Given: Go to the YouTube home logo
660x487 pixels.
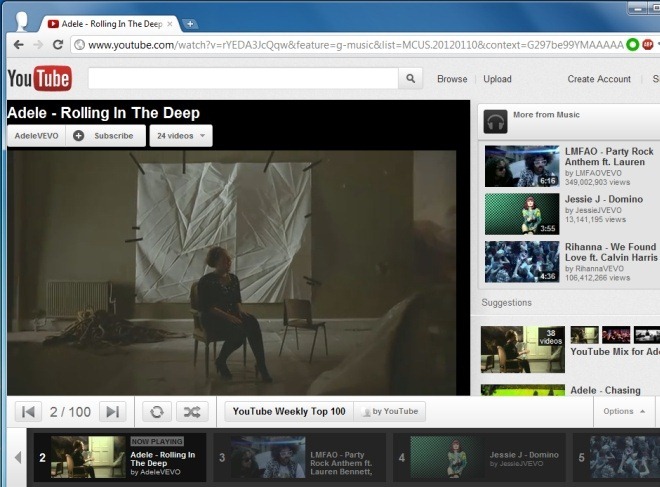Looking at the screenshot, I should click(x=40, y=78).
